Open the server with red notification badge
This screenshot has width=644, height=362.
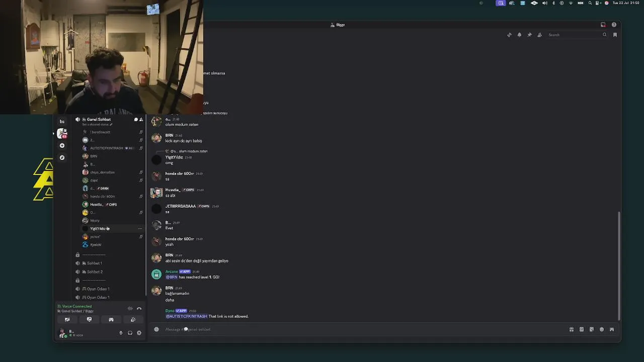click(x=62, y=133)
